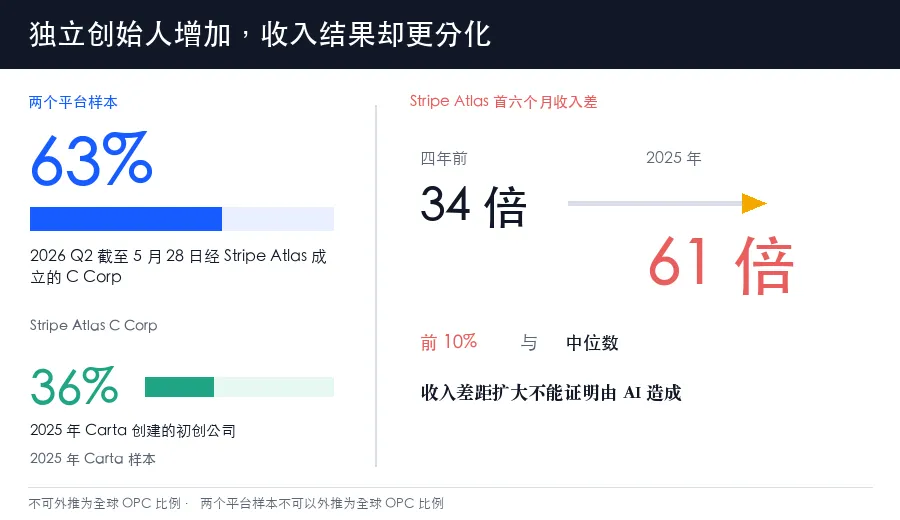Select the 2025 年 Carta 创建的初创公司 description
Viewport: 900px width, 520px height.
(133, 430)
